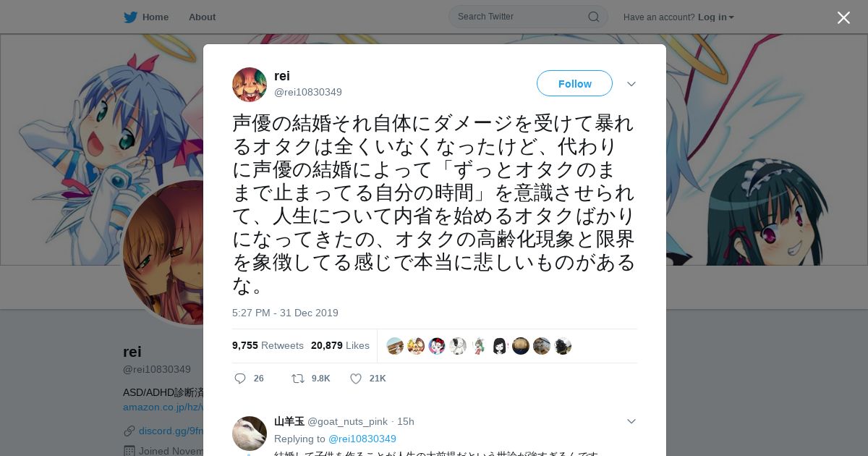This screenshot has width=868, height=456.
Task: Close the tweet overlay with X
Action: (x=843, y=17)
